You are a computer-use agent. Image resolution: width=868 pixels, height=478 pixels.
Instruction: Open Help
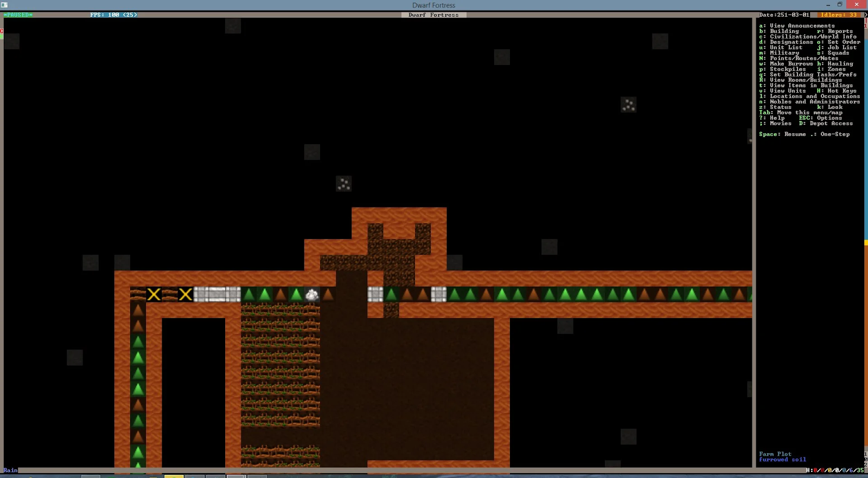[771, 118]
